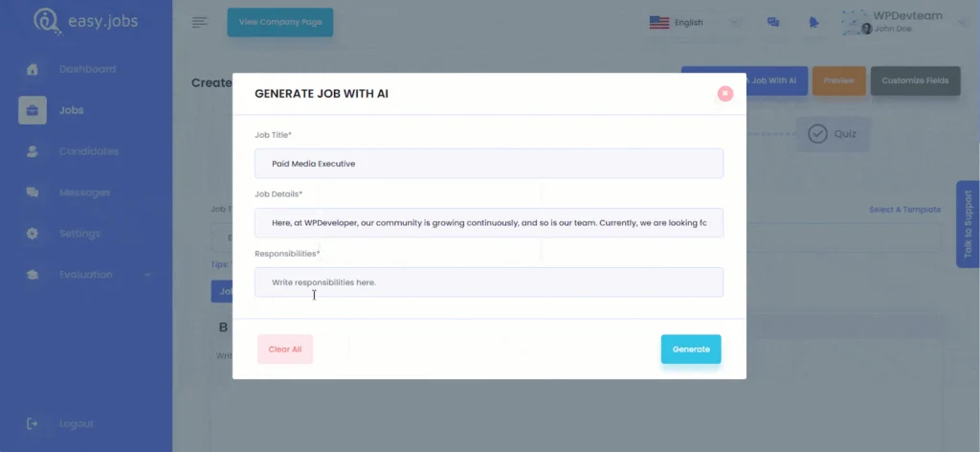This screenshot has width=980, height=452.
Task: Expand the English language dropdown
Action: point(735,23)
